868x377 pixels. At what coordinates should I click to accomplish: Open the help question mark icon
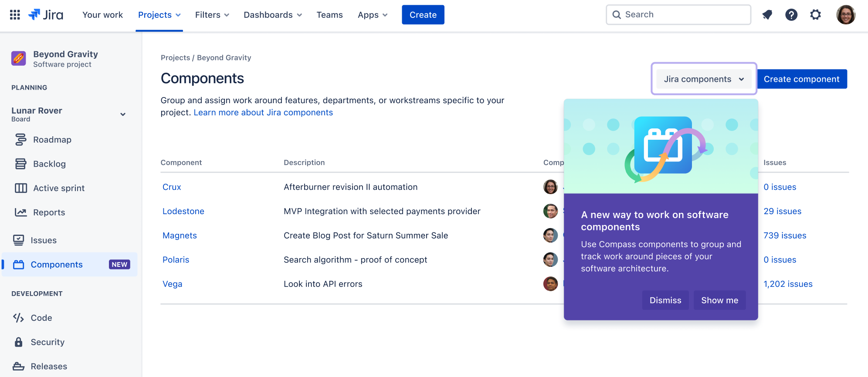pyautogui.click(x=791, y=15)
